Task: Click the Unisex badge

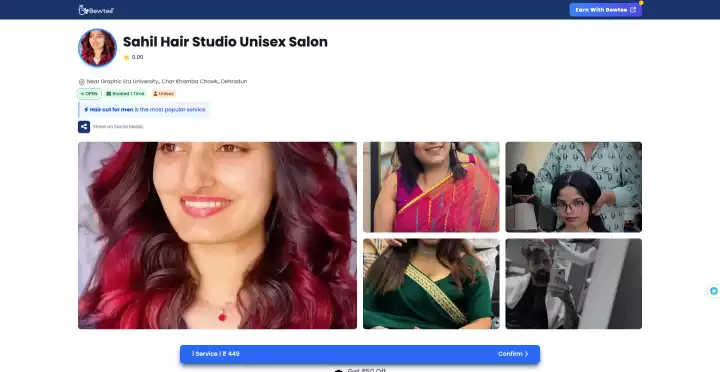Action: tap(163, 94)
